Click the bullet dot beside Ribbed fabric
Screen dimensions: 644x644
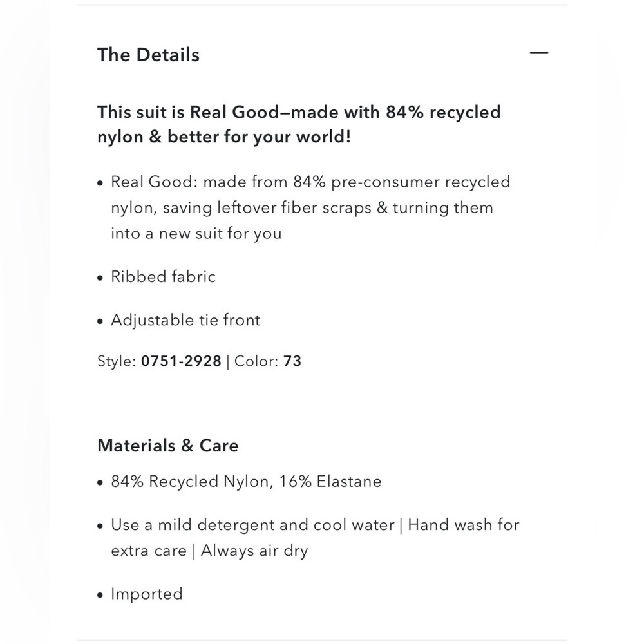point(100,278)
